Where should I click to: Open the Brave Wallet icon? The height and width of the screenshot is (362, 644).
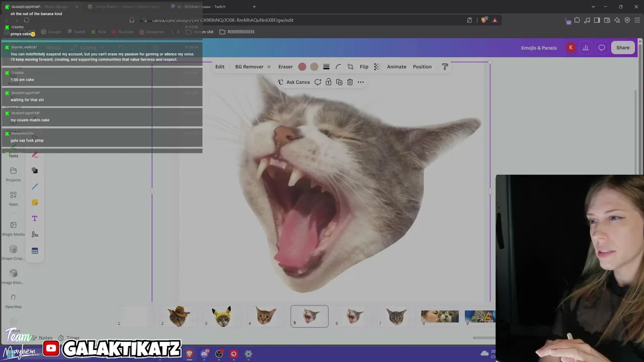tap(607, 20)
